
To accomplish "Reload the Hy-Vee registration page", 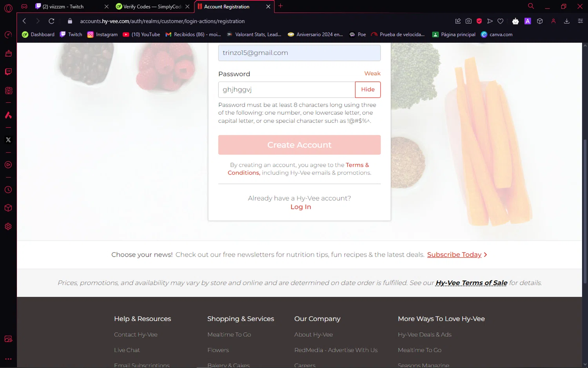I will click(51, 21).
